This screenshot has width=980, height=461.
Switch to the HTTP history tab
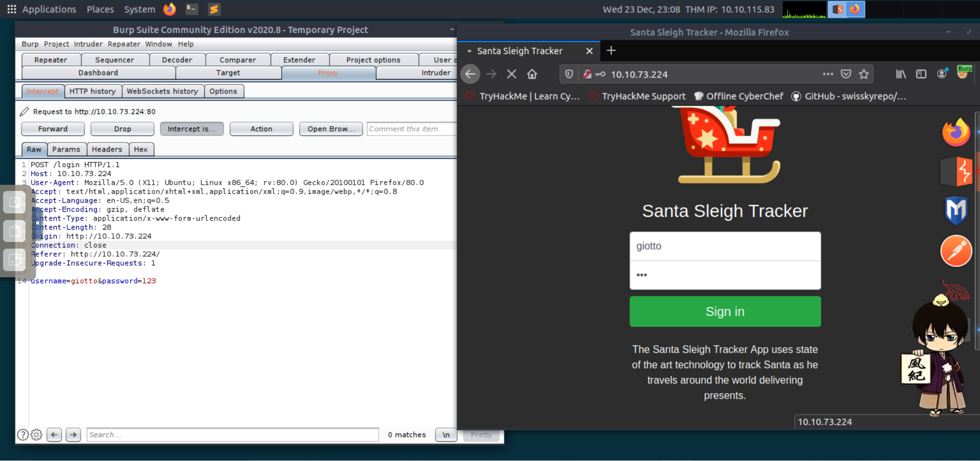(92, 91)
